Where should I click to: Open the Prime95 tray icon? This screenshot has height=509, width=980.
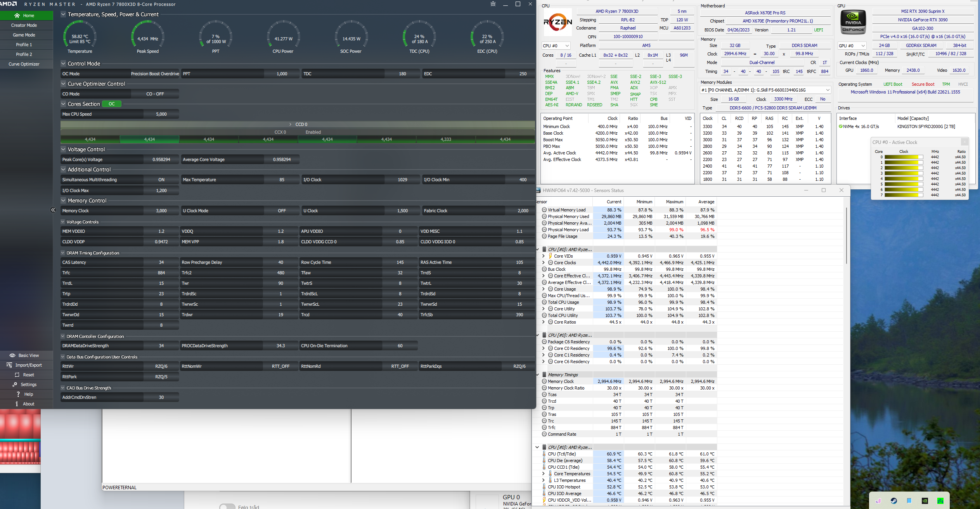[x=940, y=501]
